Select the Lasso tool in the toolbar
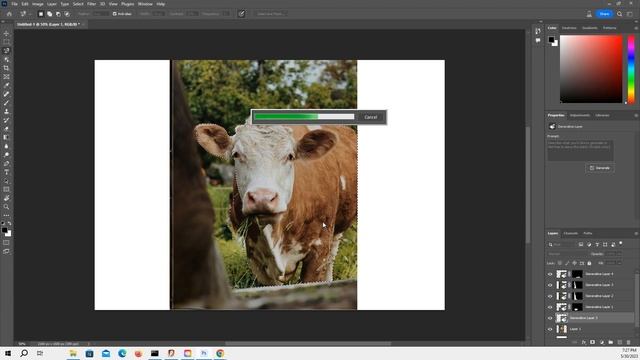This screenshot has width=640, height=360. pyautogui.click(x=6, y=51)
